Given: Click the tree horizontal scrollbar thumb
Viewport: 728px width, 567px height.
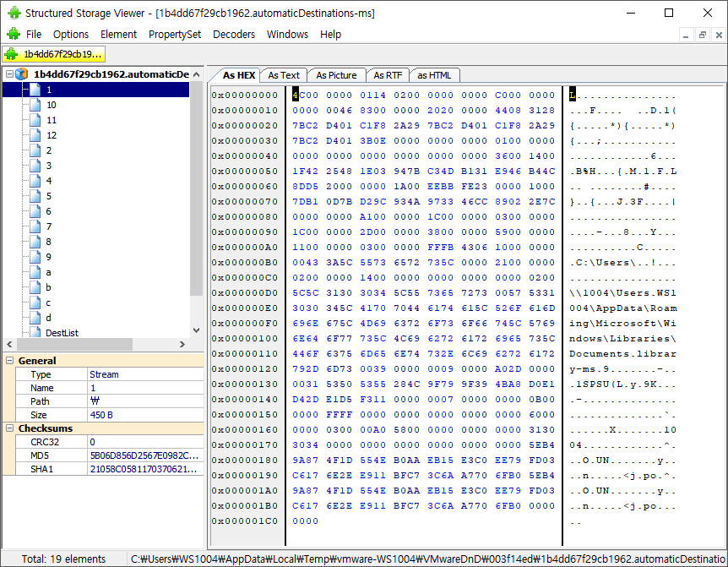Looking at the screenshot, I should tap(74, 344).
